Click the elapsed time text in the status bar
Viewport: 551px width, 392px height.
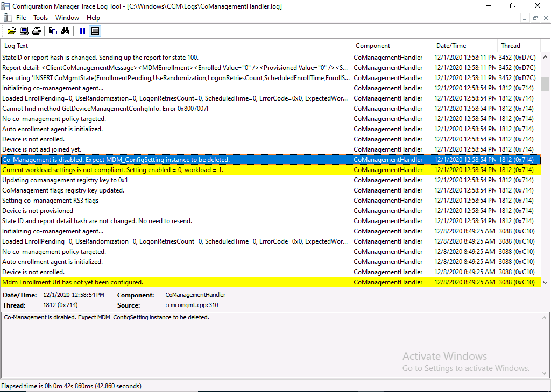point(72,386)
